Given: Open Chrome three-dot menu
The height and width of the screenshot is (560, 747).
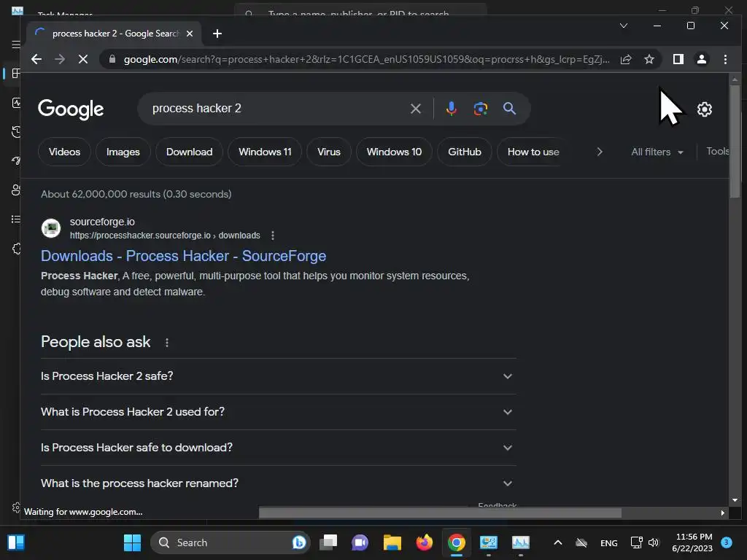Looking at the screenshot, I should click(725, 59).
